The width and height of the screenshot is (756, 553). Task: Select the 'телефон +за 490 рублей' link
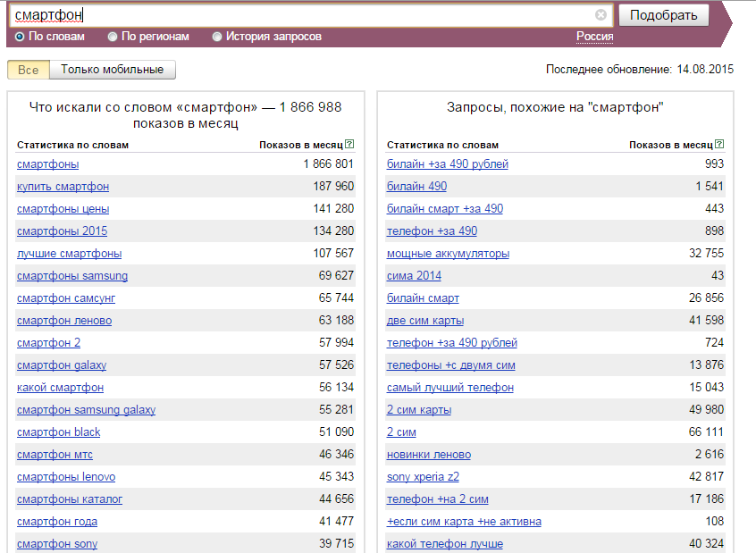coord(452,343)
